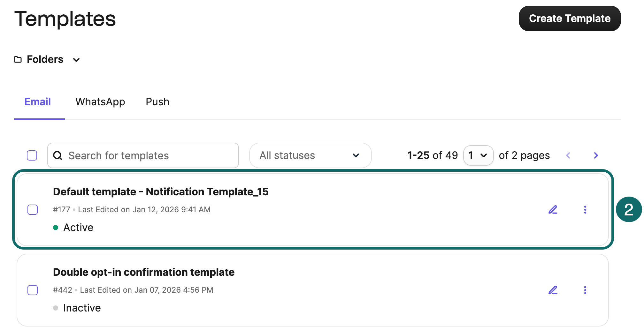This screenshot has height=330, width=644.
Task: Open the page number dropdown
Action: pos(478,155)
